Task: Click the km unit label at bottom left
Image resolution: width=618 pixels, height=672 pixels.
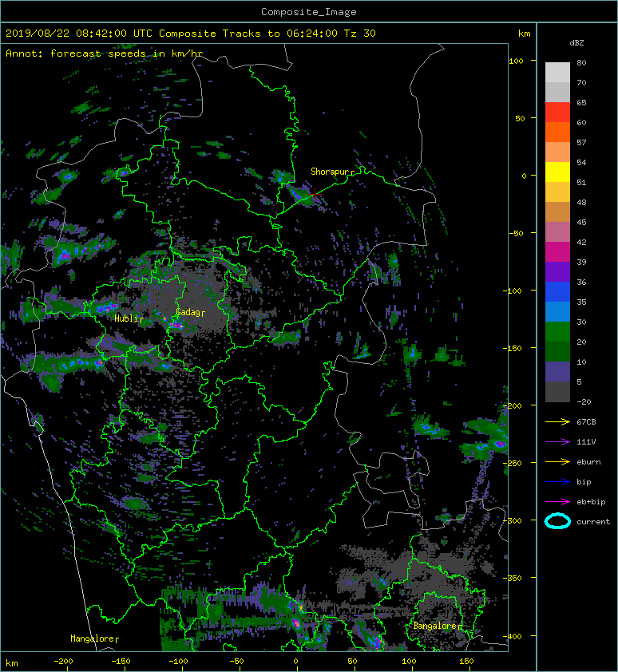Action: [x=12, y=663]
